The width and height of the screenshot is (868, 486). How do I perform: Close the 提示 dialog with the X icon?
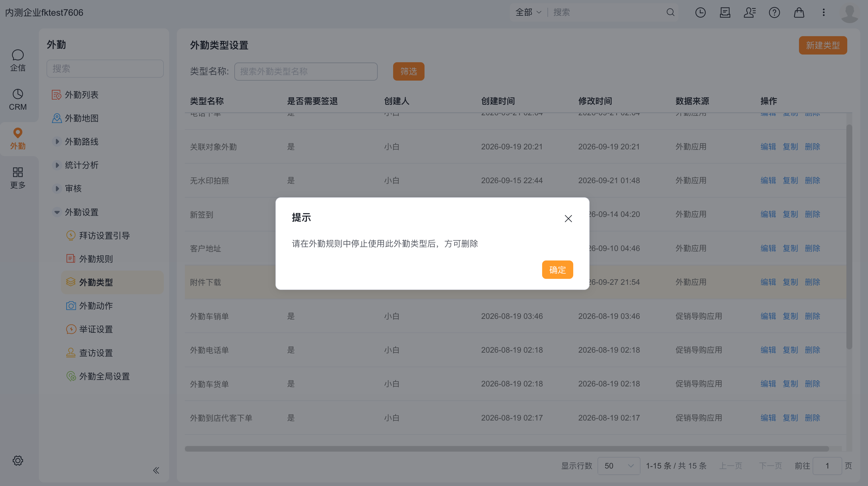click(x=568, y=218)
